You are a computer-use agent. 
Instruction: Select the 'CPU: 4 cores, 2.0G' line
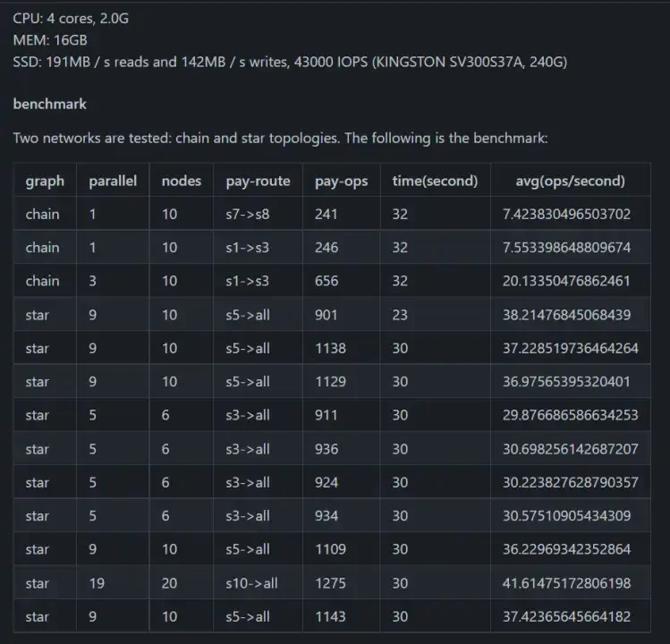click(x=71, y=18)
